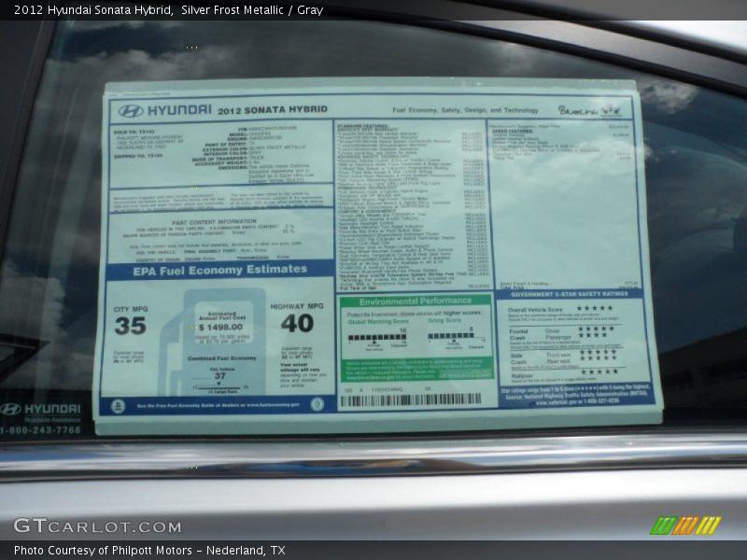Screen dimensions: 747x560
Task: Click the 'HIGHWAY MPG' label
Action: tap(297, 306)
